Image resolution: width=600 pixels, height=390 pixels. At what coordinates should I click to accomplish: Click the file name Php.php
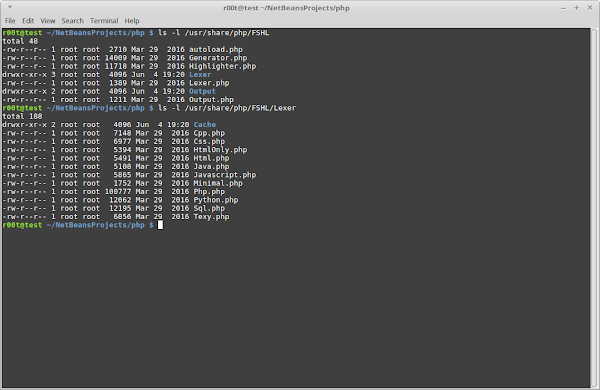pos(209,192)
